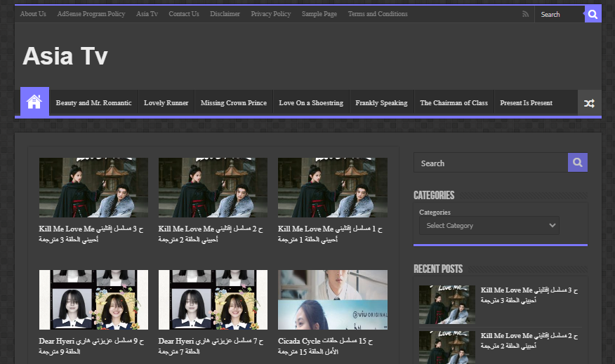Open Dear Hyeri episode 9 title link
This screenshot has height=364, width=615.
coord(91,346)
